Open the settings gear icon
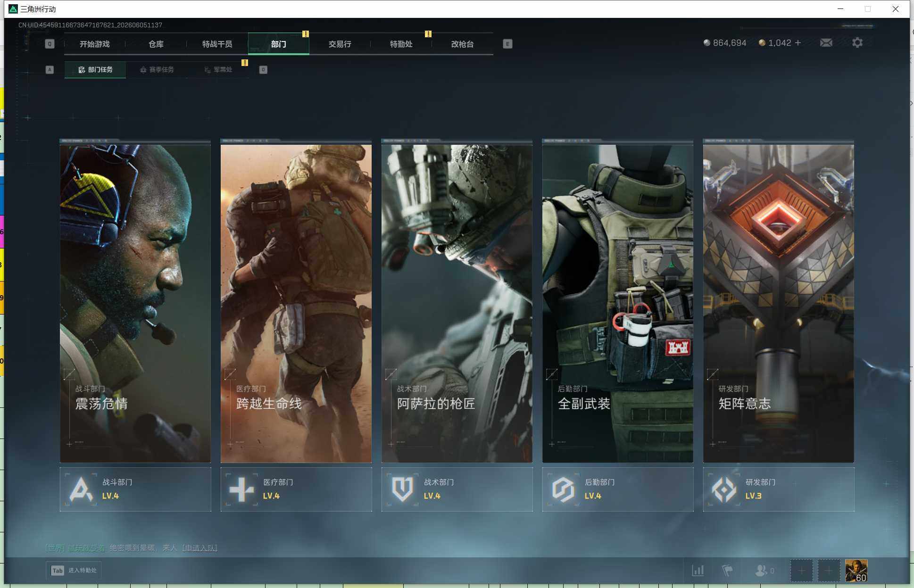The height and width of the screenshot is (588, 914). 857,43
